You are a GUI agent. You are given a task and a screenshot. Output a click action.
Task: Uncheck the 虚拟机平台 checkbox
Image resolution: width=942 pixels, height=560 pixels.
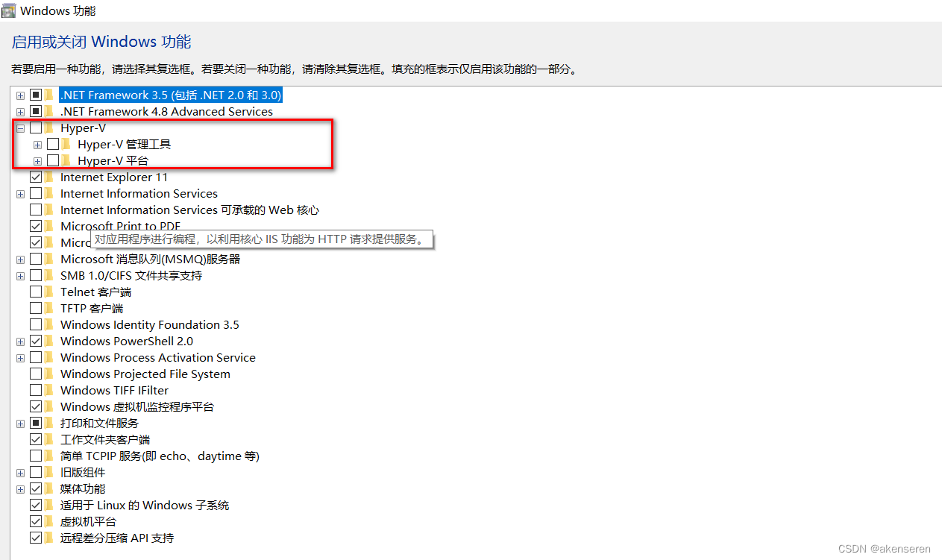[36, 522]
